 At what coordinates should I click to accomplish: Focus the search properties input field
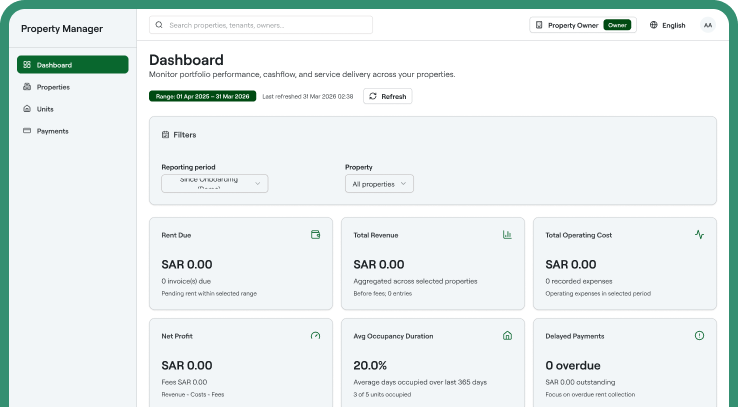coord(261,25)
